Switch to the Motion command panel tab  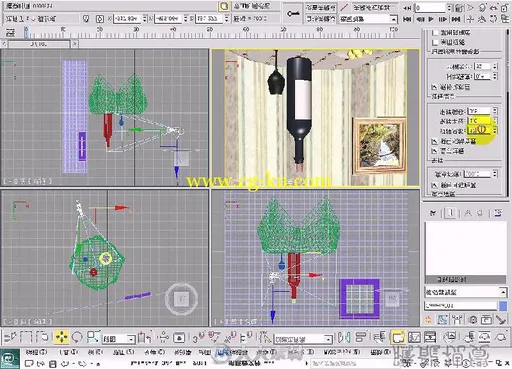point(473,320)
